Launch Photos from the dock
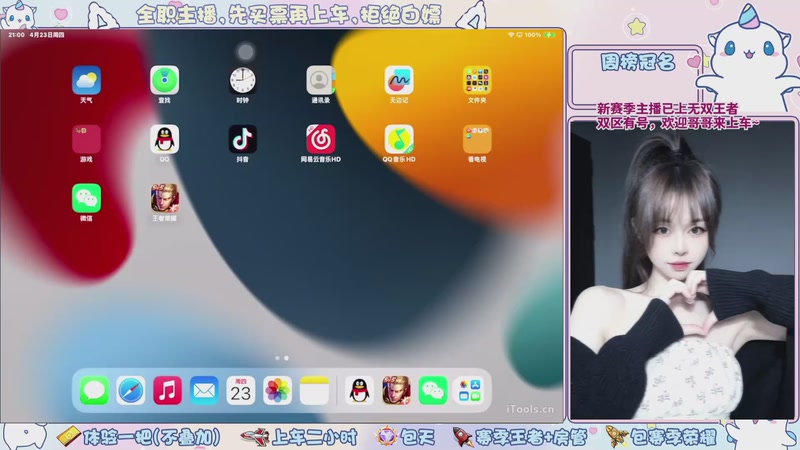Image resolution: width=800 pixels, height=450 pixels. (x=278, y=391)
